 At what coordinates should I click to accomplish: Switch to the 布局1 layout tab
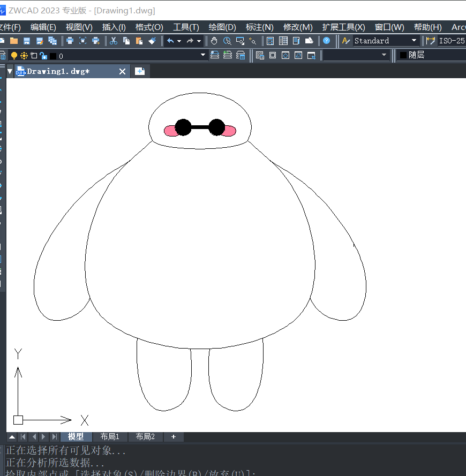(x=110, y=437)
